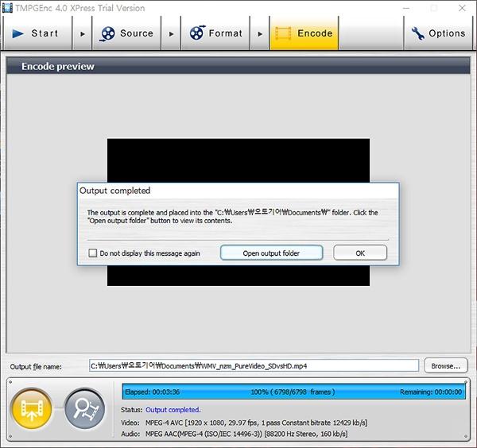
Task: Select the Encode stage tab
Action: [304, 33]
